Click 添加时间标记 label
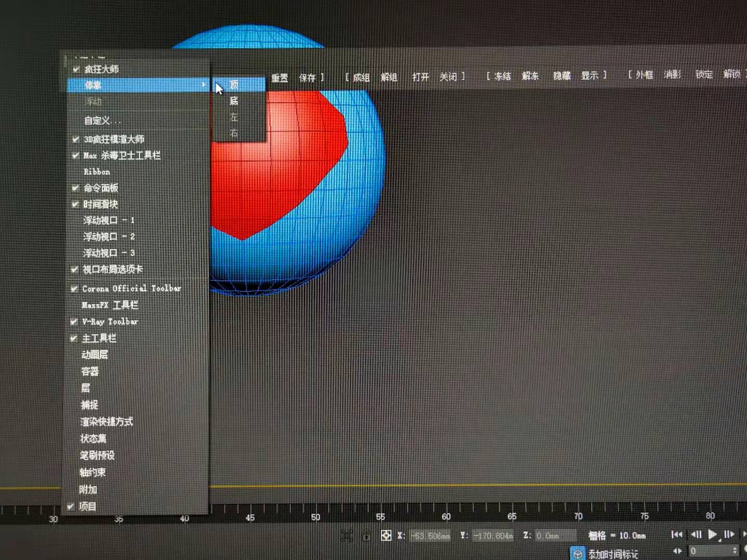747x560 pixels. tap(613, 554)
